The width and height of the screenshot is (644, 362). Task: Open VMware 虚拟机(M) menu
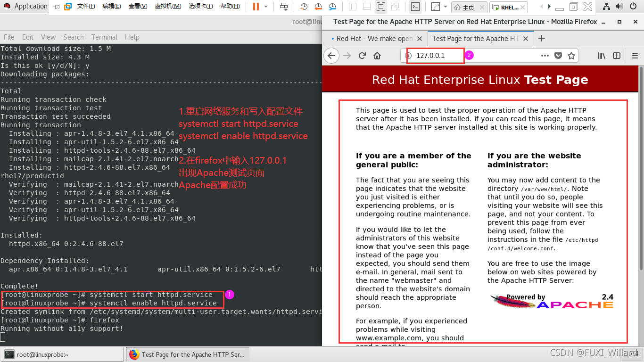click(168, 7)
